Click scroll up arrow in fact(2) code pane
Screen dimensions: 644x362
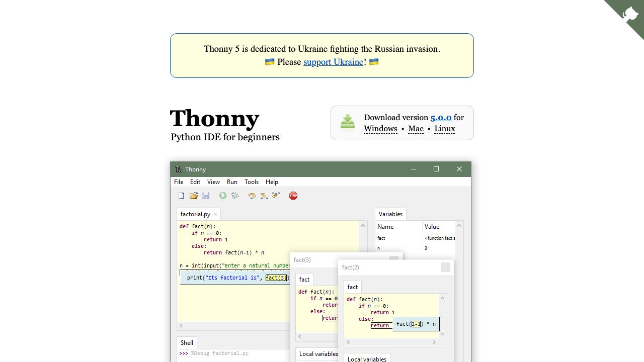coord(443,298)
